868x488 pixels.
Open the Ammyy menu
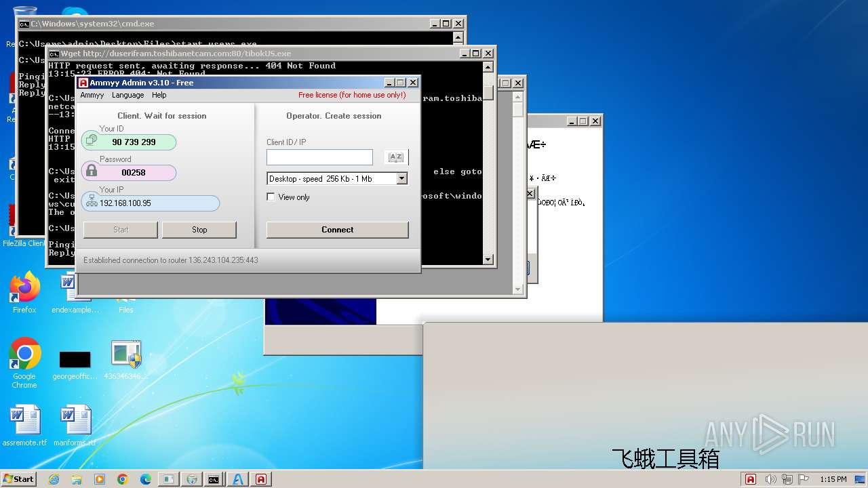[x=92, y=95]
